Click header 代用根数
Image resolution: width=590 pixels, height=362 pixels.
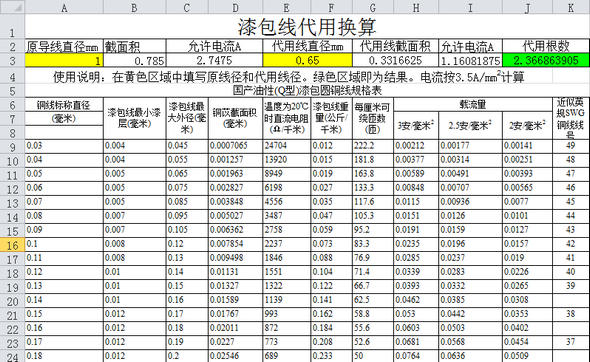coord(546,46)
